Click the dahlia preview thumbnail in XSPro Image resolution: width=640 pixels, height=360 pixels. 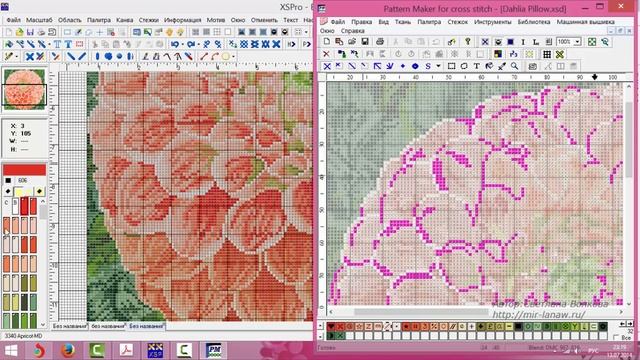point(24,89)
